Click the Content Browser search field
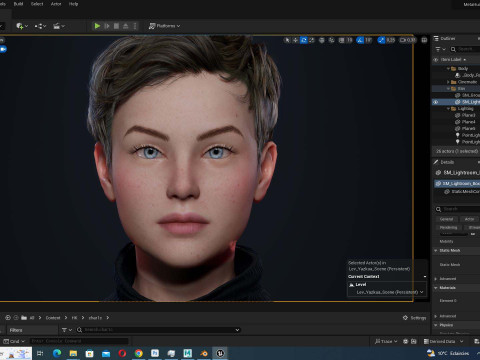 (158, 330)
